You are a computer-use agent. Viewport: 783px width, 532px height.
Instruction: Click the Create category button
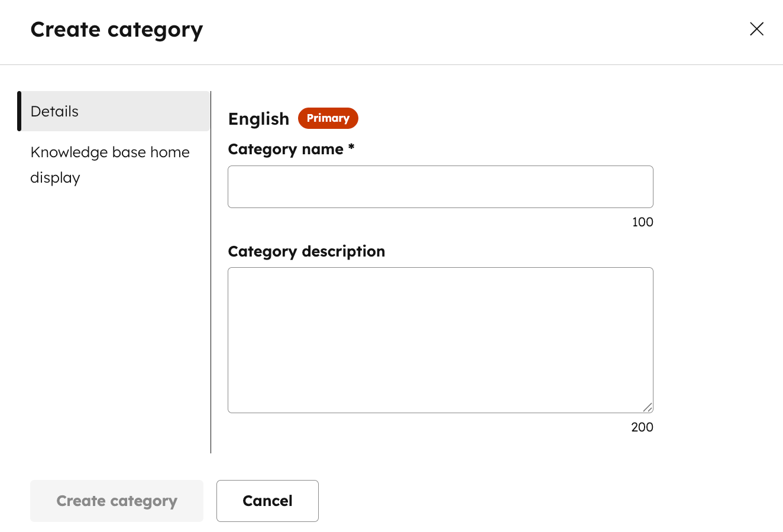[117, 501]
